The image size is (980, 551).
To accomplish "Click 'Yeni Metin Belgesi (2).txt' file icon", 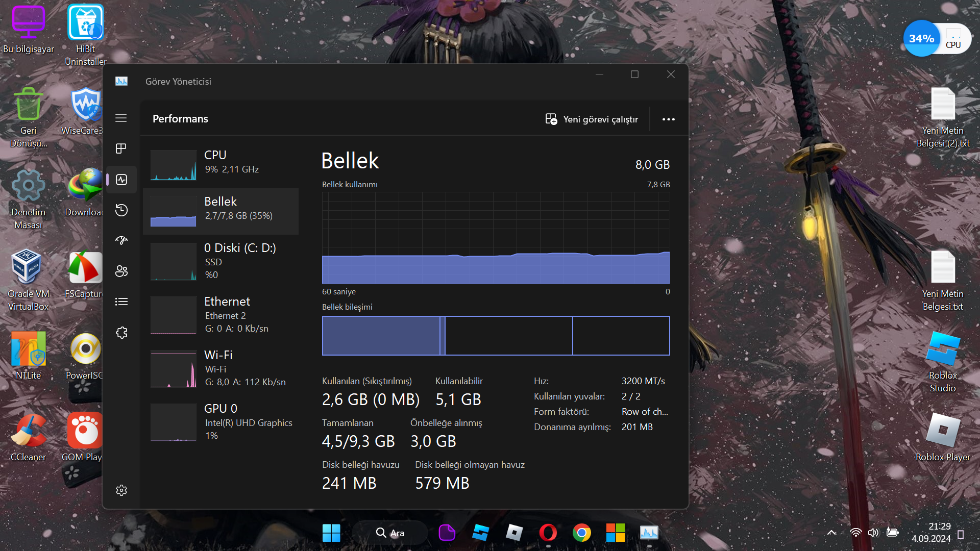I will coord(943,117).
